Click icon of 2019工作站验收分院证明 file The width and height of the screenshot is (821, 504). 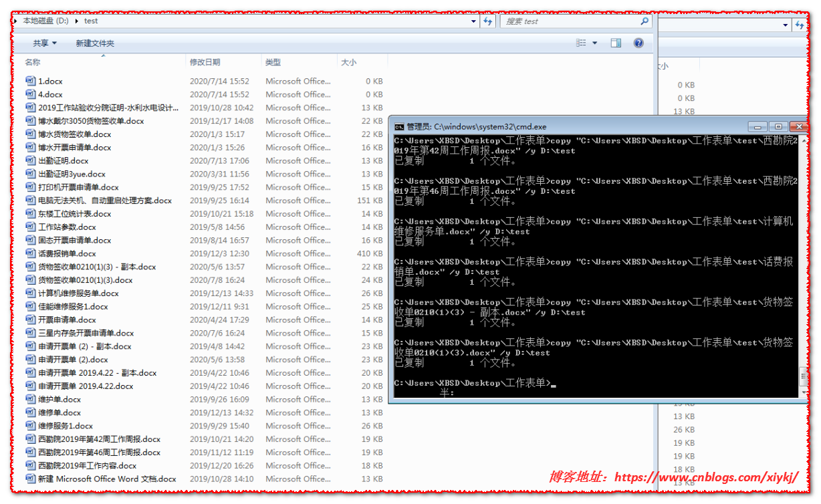pos(31,108)
